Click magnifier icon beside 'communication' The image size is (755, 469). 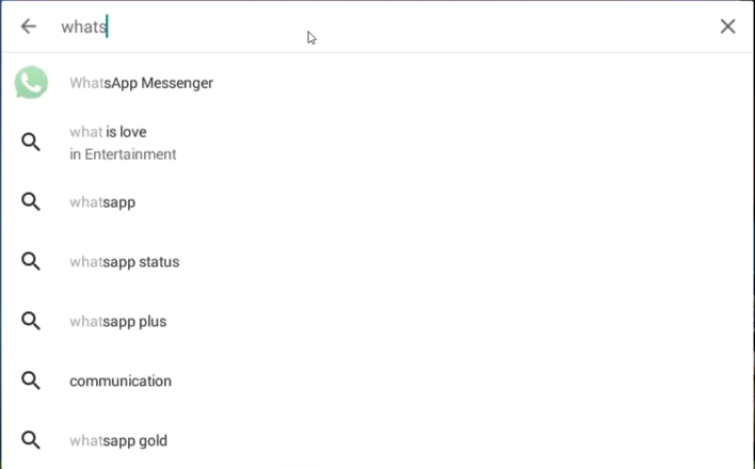pos(31,380)
